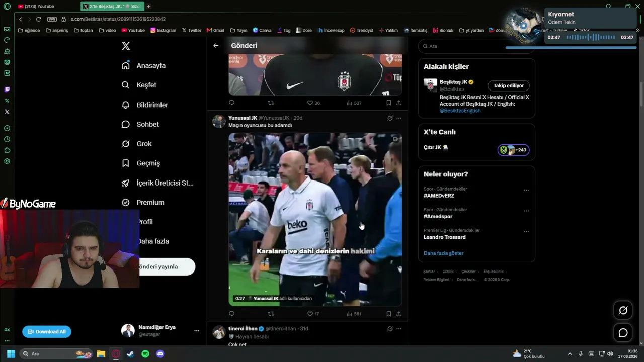Go back using the arrow beside Gönderi
The width and height of the screenshot is (644, 362).
pyautogui.click(x=216, y=46)
